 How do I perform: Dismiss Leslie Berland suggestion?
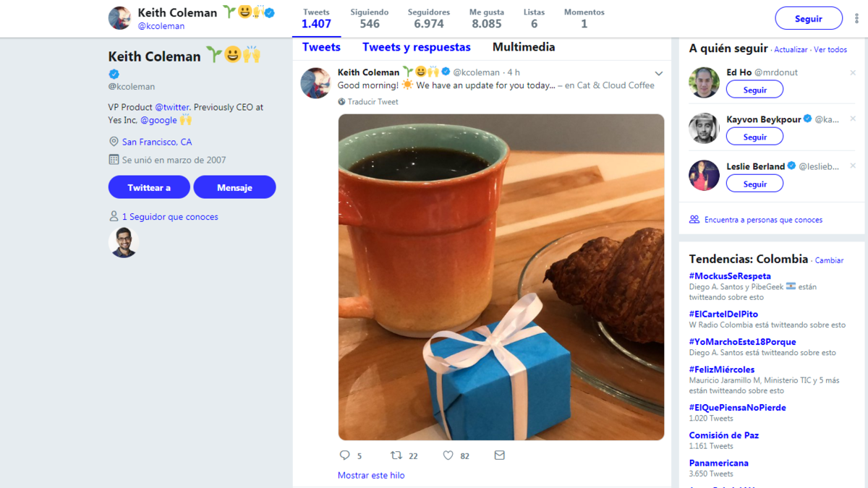pos(853,166)
